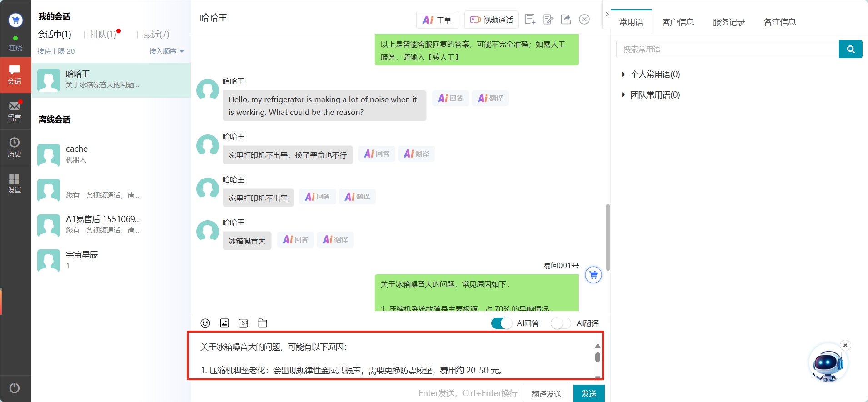Click the transfer conversation share icon
The image size is (868, 402).
(x=566, y=19)
